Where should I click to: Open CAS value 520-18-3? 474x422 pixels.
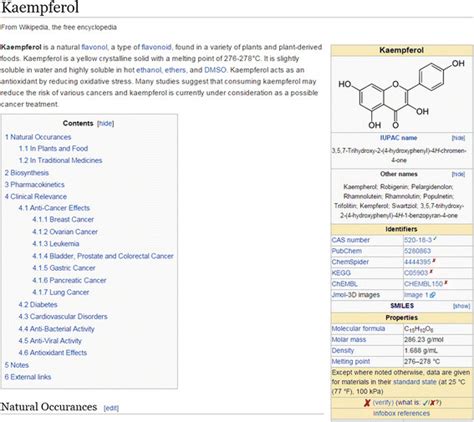click(x=418, y=240)
